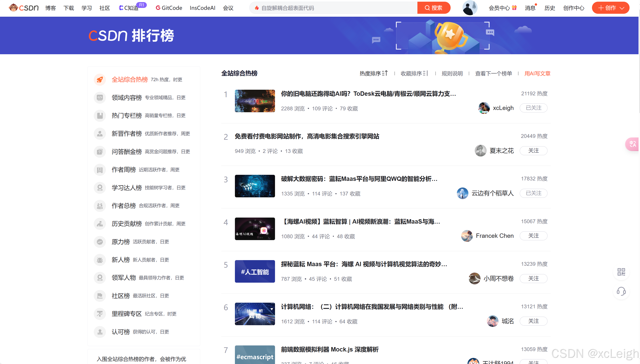Open the user avatar profile in header

coord(470,8)
